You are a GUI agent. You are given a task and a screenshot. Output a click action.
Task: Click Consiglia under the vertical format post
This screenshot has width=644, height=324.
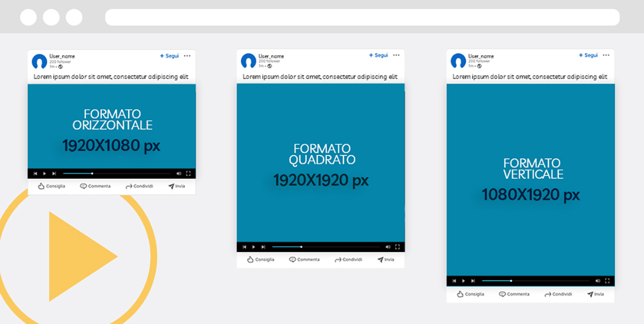click(x=471, y=294)
